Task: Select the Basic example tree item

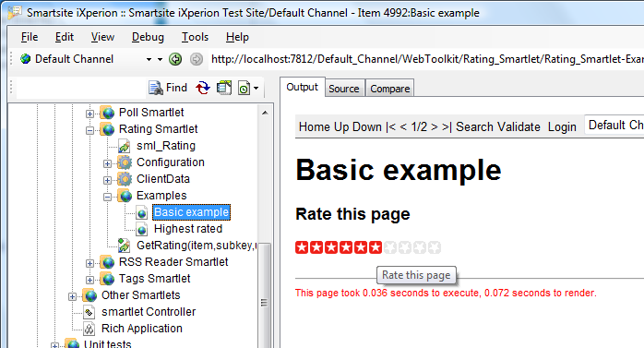Action: [191, 212]
